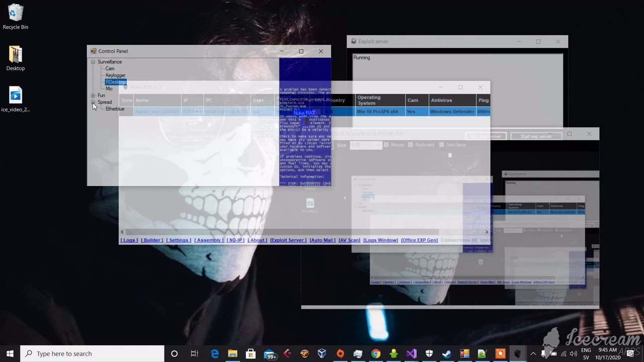
Task: Select the Win 10 ProSP0 x64 cell
Action: pyautogui.click(x=380, y=112)
